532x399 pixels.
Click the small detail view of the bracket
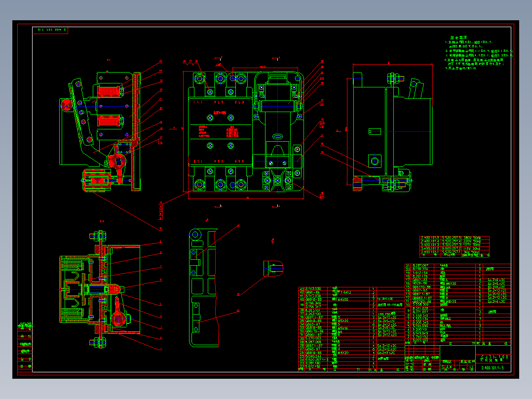[x=273, y=268]
